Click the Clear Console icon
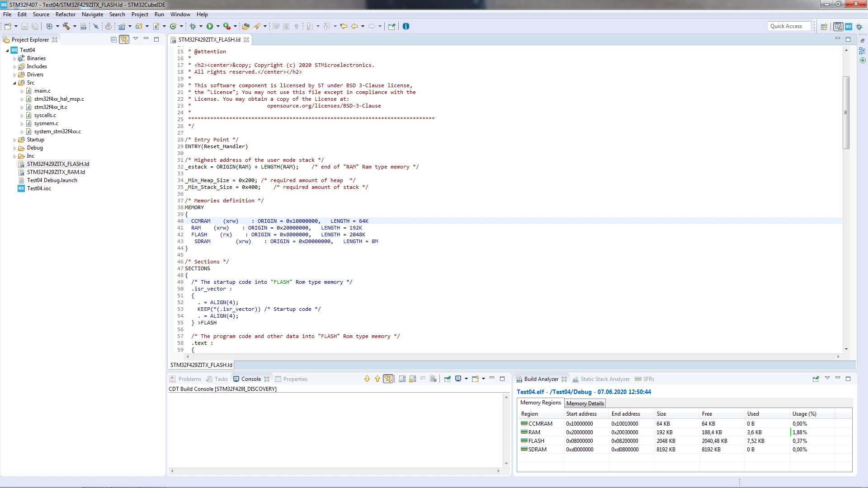Screen dimensions: 868x488 (434, 379)
